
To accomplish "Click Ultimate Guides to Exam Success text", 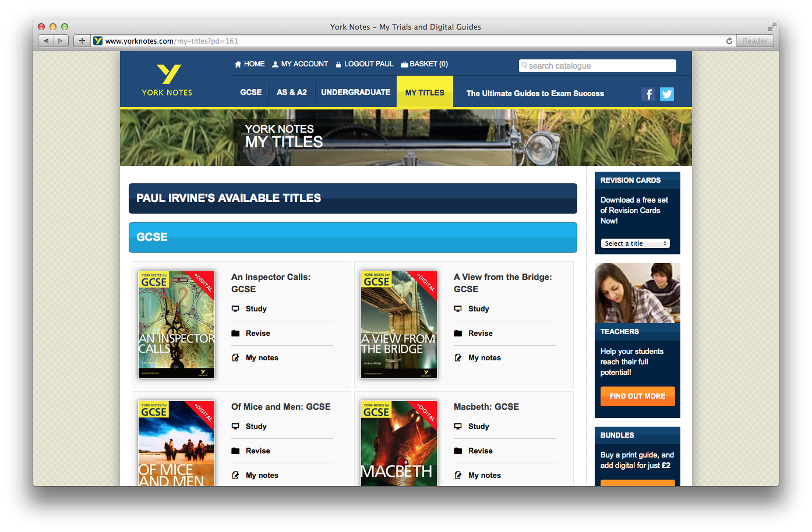I will 535,93.
